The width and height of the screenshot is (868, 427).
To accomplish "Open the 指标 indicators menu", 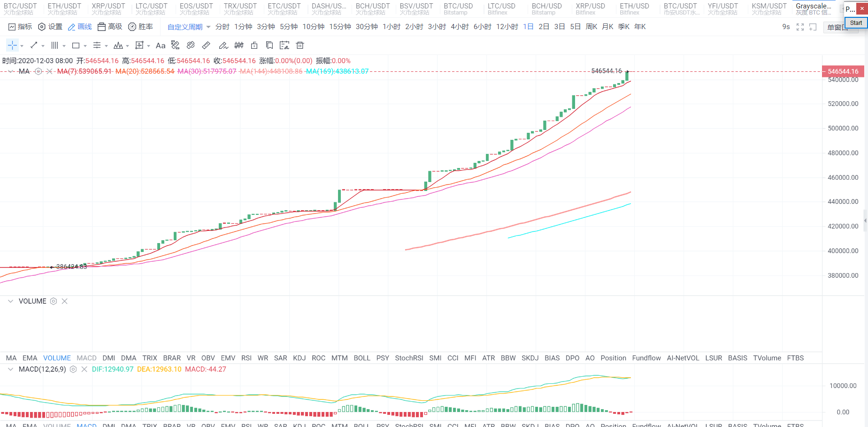I will (20, 27).
